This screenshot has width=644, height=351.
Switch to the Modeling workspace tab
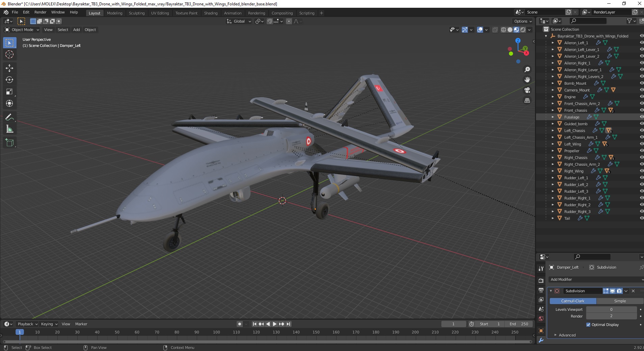tap(114, 13)
